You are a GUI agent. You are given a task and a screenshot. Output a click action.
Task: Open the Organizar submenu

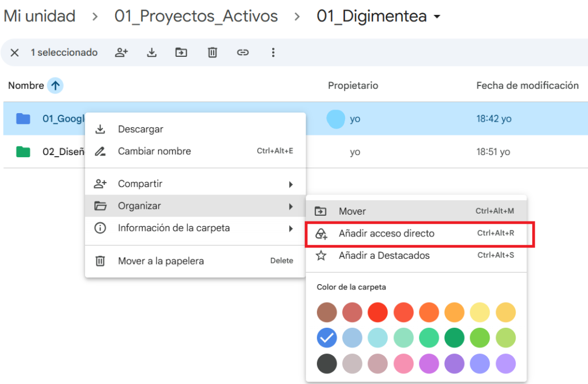tap(195, 206)
